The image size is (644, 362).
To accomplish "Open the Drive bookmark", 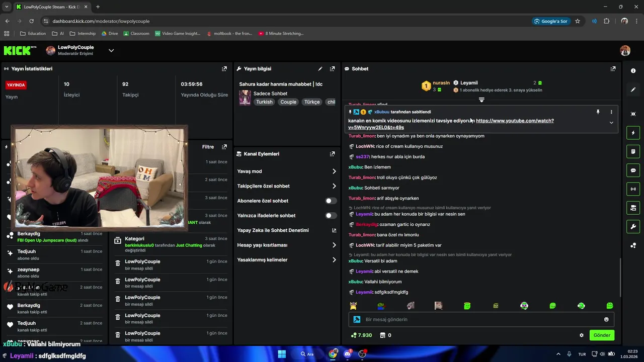I will [x=110, y=34].
